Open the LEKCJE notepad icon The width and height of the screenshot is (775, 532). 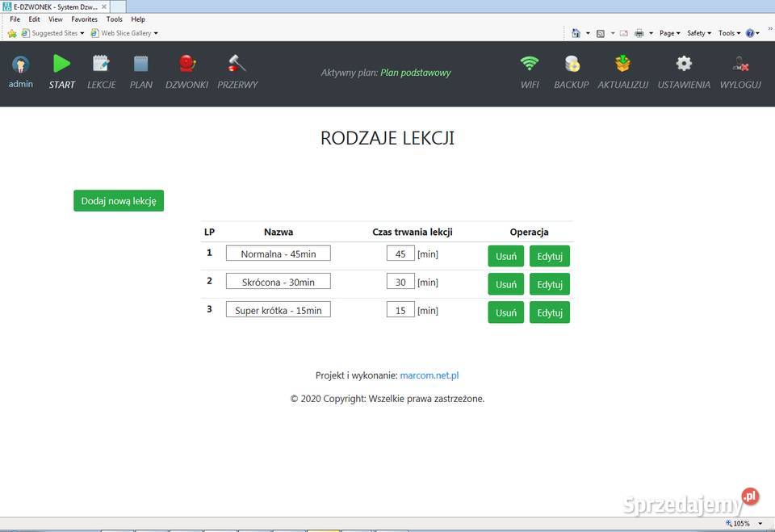coord(101,64)
